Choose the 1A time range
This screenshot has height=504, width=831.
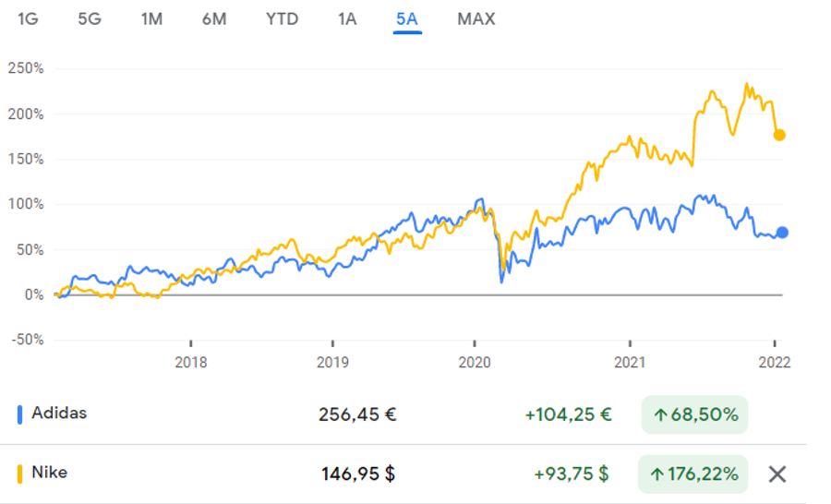click(347, 19)
